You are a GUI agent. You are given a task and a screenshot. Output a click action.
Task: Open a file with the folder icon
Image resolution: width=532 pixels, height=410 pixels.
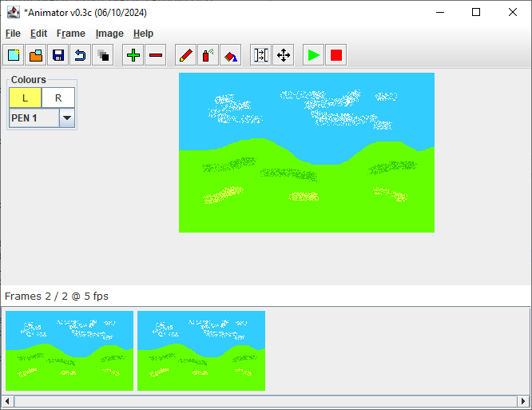36,55
